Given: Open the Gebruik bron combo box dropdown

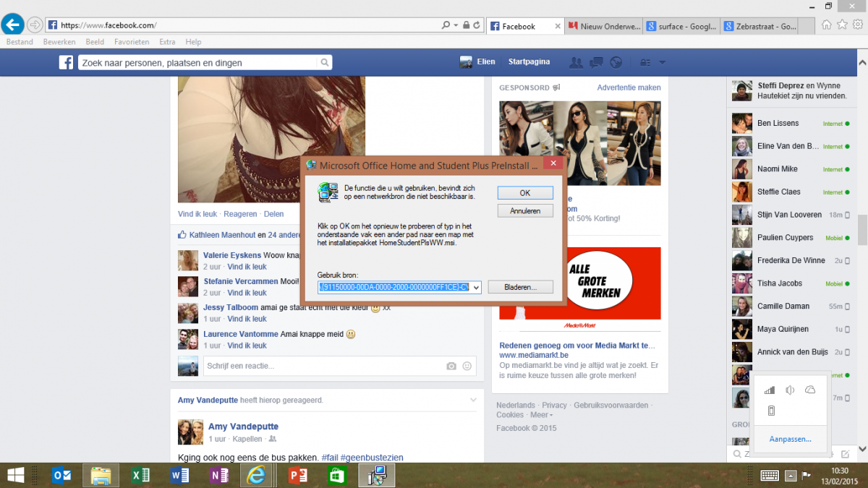Looking at the screenshot, I should pos(475,287).
